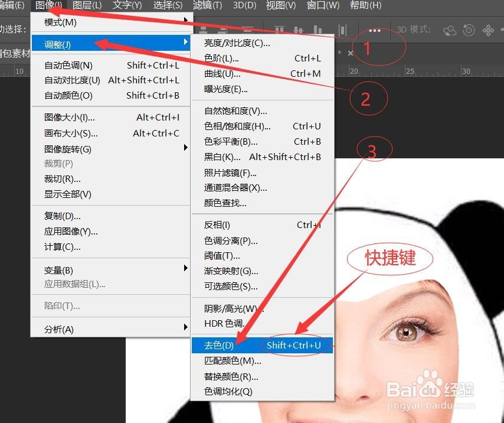Open 颜色查找 adjustment
The width and height of the screenshot is (504, 423).
(263, 203)
